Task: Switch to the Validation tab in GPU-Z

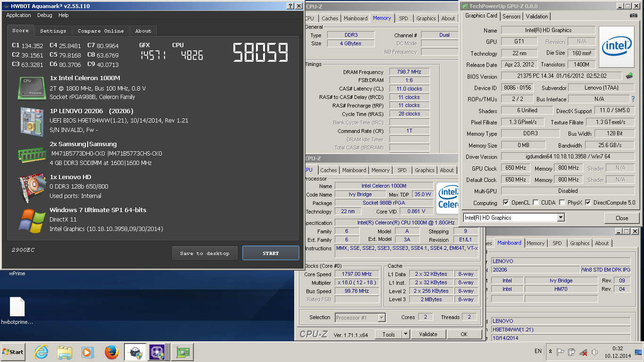Action: click(537, 16)
